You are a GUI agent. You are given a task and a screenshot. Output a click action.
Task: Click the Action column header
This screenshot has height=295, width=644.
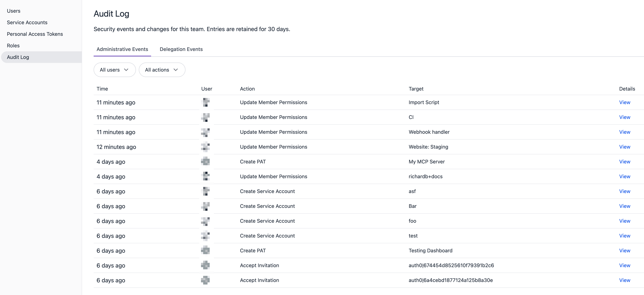[247, 89]
